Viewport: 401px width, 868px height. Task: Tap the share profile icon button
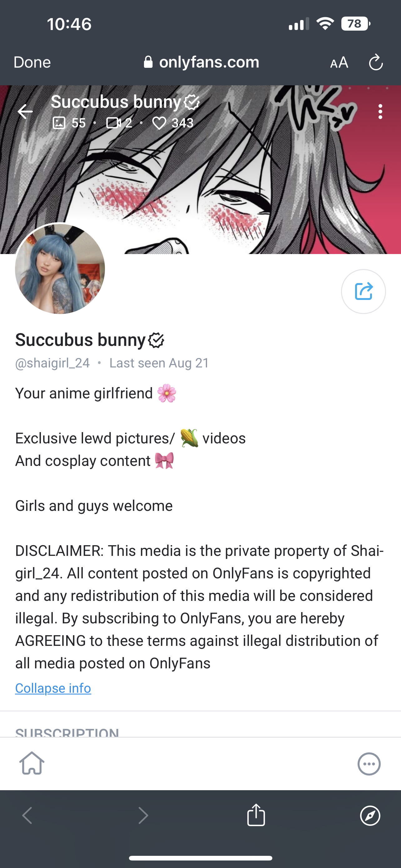point(363,291)
